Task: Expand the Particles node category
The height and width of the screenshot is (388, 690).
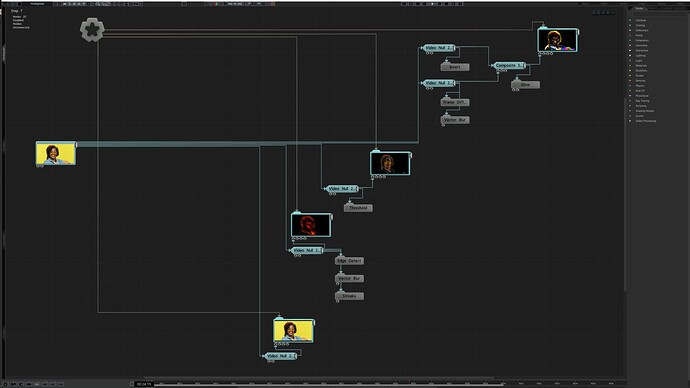Action: [x=641, y=81]
